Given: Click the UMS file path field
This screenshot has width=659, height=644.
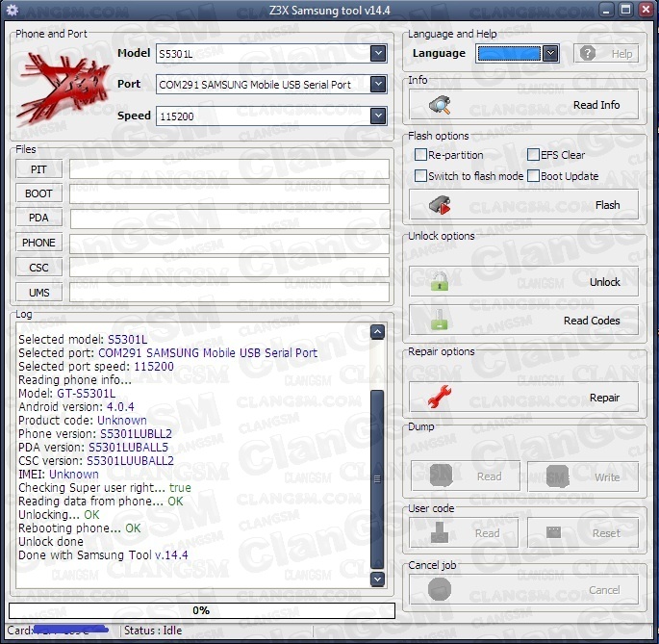Looking at the screenshot, I should point(230,292).
